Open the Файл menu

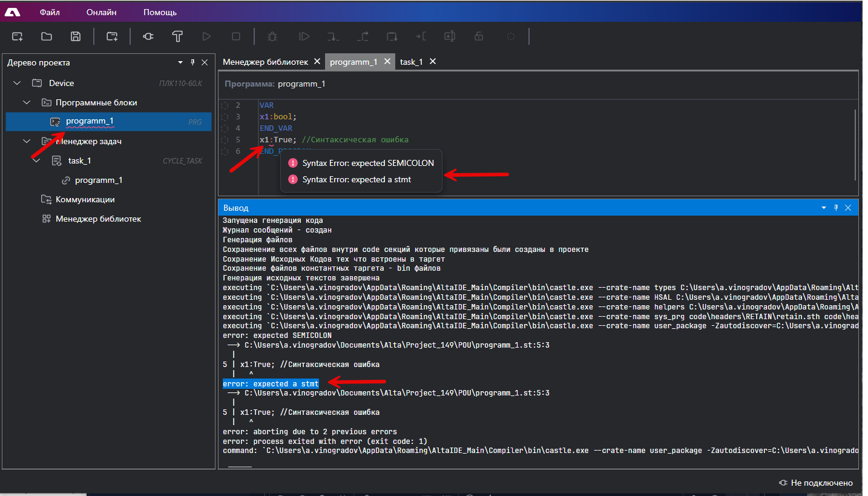[x=50, y=12]
